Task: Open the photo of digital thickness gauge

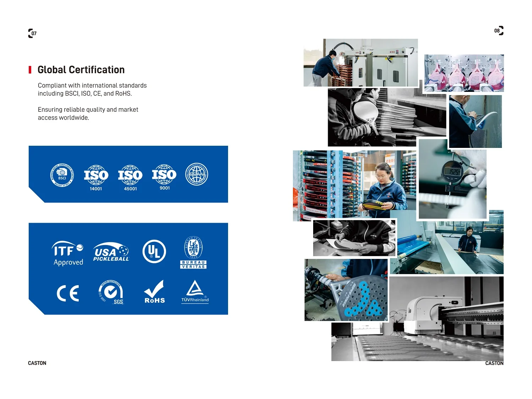Action: coord(453,179)
